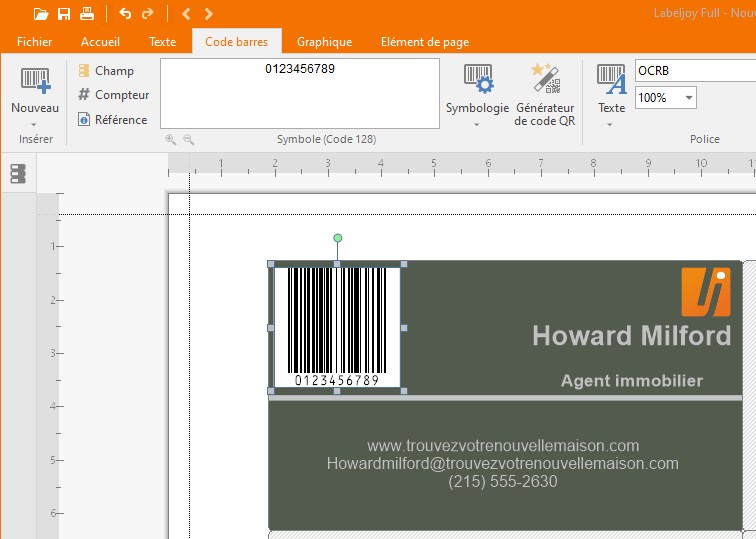
Task: Switch to the Texte ribbon tab
Action: coord(162,42)
